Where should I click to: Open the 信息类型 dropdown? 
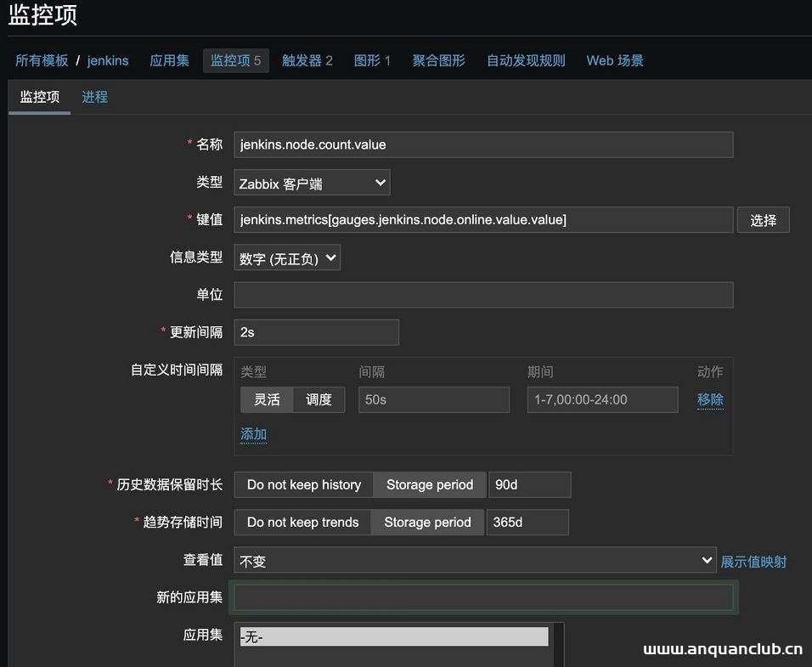pyautogui.click(x=286, y=257)
